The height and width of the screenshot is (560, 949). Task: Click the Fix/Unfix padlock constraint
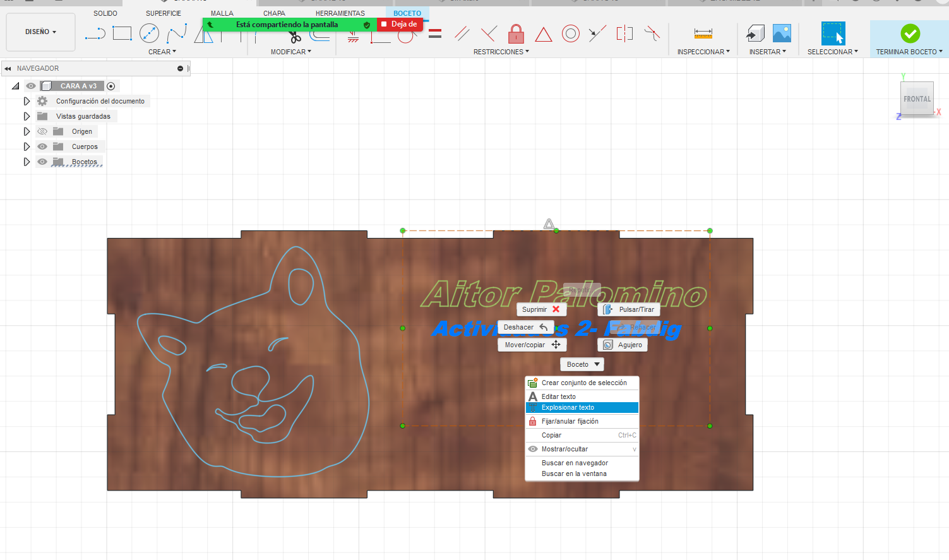(x=516, y=33)
